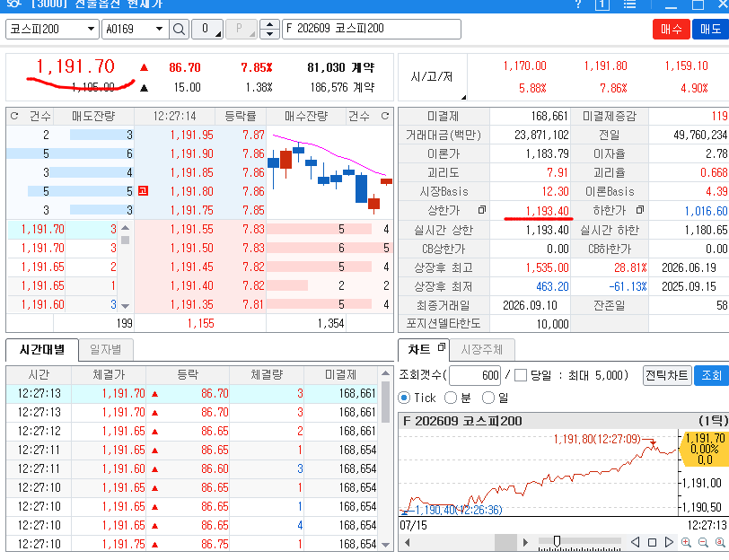Click the blue 조회 query button
Viewport: 729px width, 560px height.
point(711,375)
